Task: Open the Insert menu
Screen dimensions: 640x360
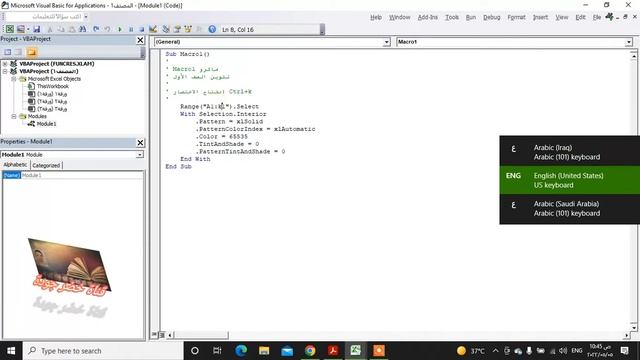Action: [540, 17]
